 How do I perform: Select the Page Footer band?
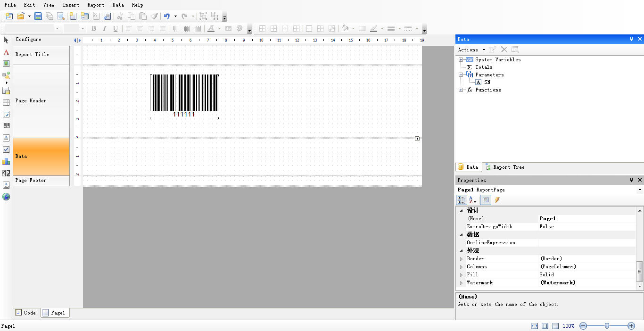pos(41,180)
